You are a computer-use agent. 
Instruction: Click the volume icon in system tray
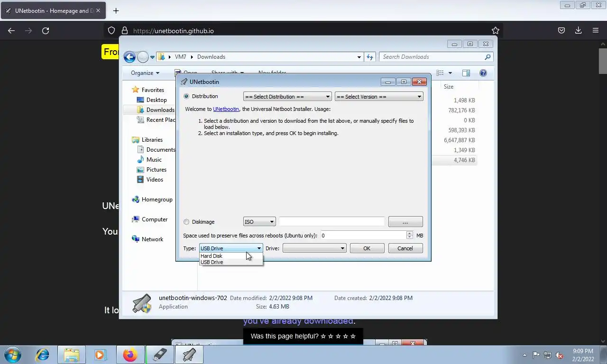(x=559, y=355)
